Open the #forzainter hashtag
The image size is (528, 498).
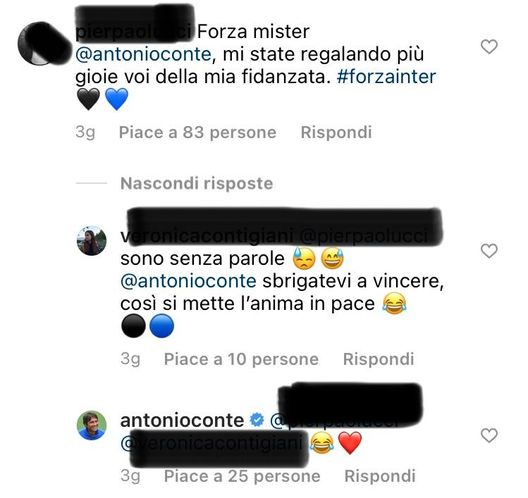(386, 76)
